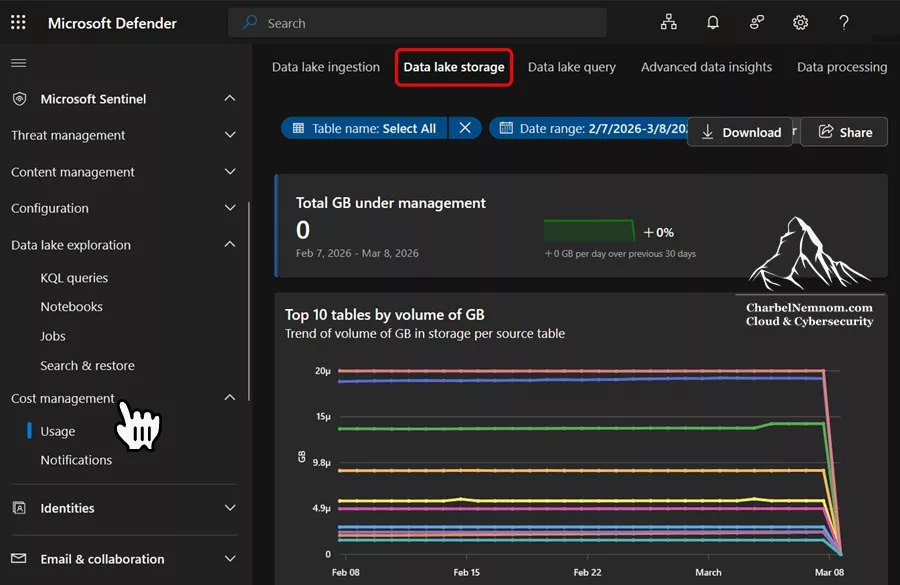The image size is (900, 585).
Task: Expand the Threat management chevron
Action: point(230,135)
